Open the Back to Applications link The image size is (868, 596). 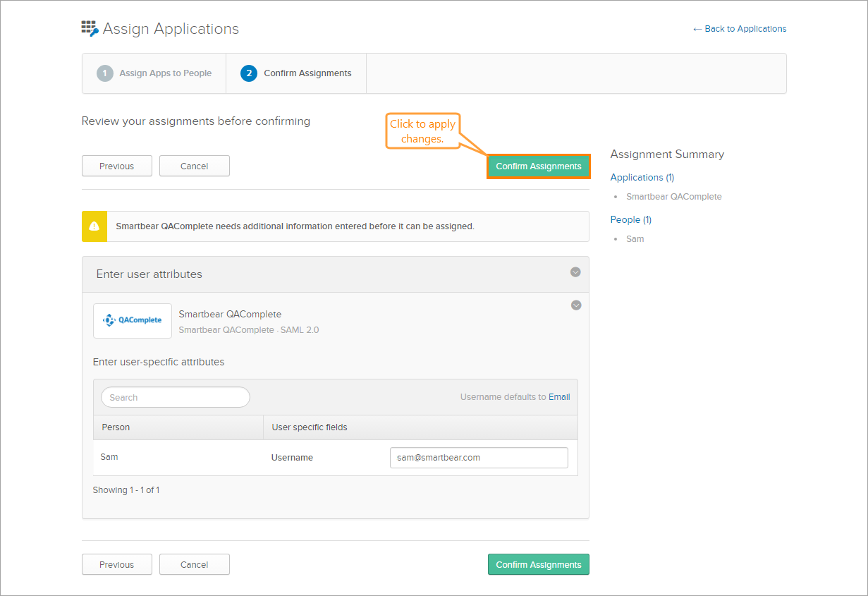[740, 29]
